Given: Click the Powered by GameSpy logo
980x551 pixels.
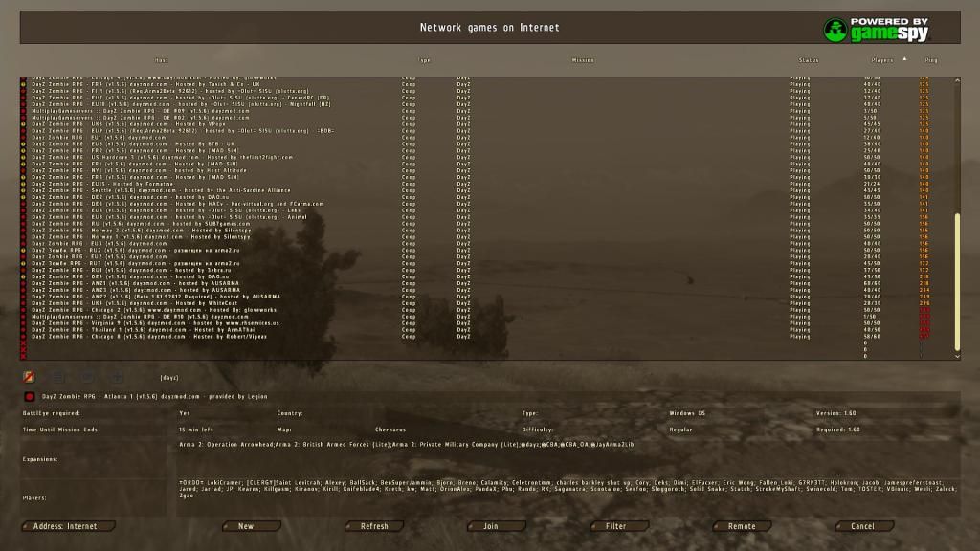Looking at the screenshot, I should coord(877,30).
